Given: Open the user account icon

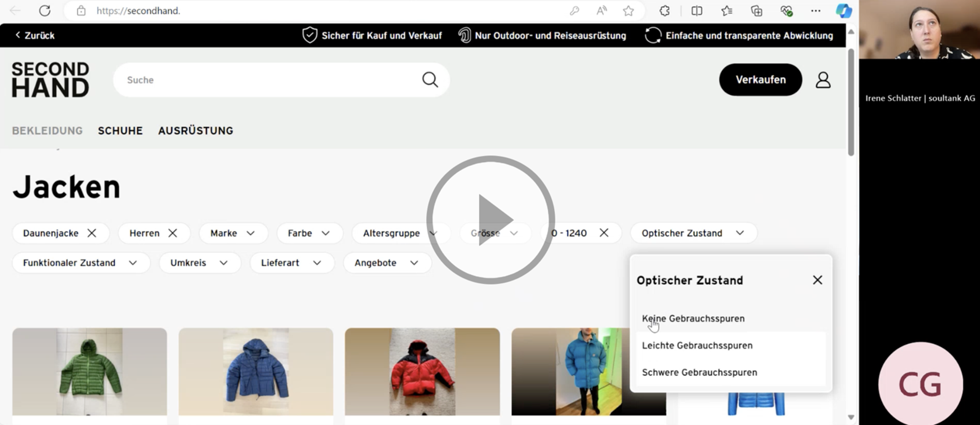Looking at the screenshot, I should tap(823, 80).
